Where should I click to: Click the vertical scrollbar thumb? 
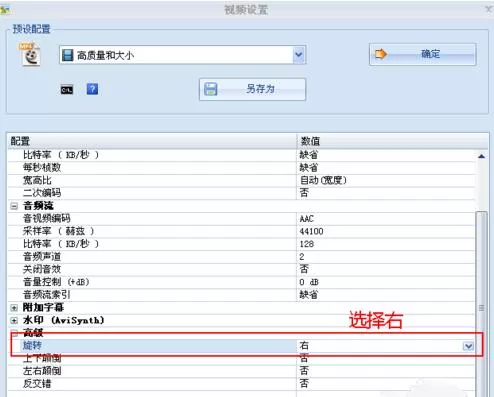click(x=481, y=303)
